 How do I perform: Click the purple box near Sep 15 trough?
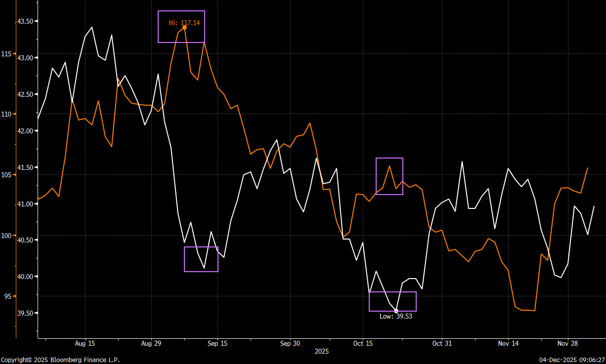point(201,259)
